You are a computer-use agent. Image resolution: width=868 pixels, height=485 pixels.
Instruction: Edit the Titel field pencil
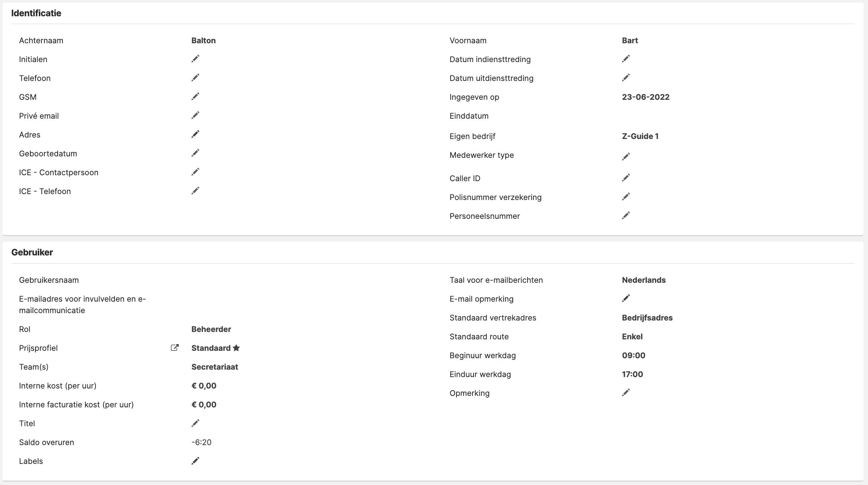point(195,423)
